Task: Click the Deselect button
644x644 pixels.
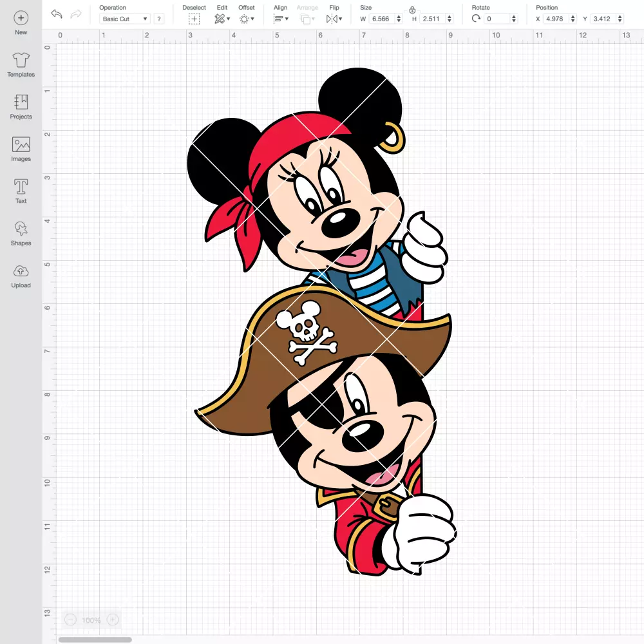Action: (x=194, y=19)
